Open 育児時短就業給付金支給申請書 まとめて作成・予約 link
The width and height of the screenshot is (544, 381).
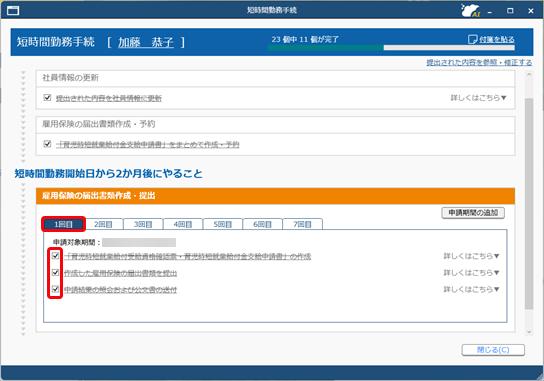[147, 144]
